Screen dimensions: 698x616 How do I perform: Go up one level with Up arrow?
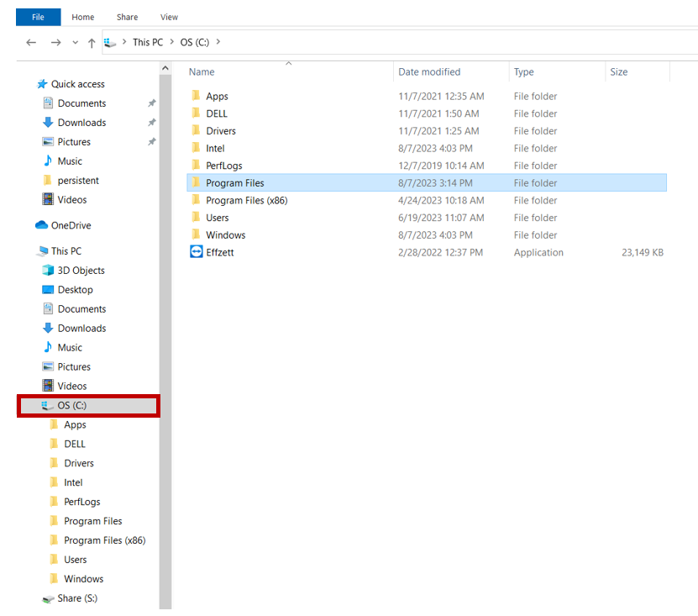(92, 43)
